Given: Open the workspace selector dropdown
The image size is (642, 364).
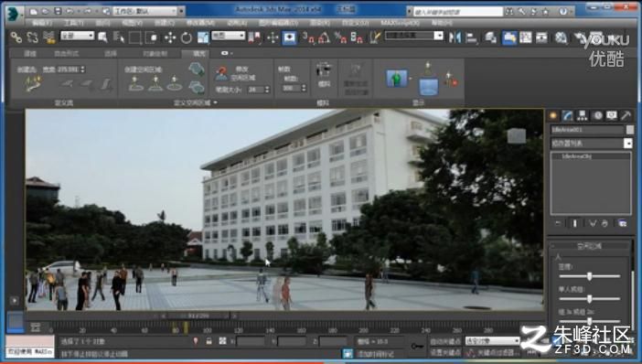Looking at the screenshot, I should (145, 11).
